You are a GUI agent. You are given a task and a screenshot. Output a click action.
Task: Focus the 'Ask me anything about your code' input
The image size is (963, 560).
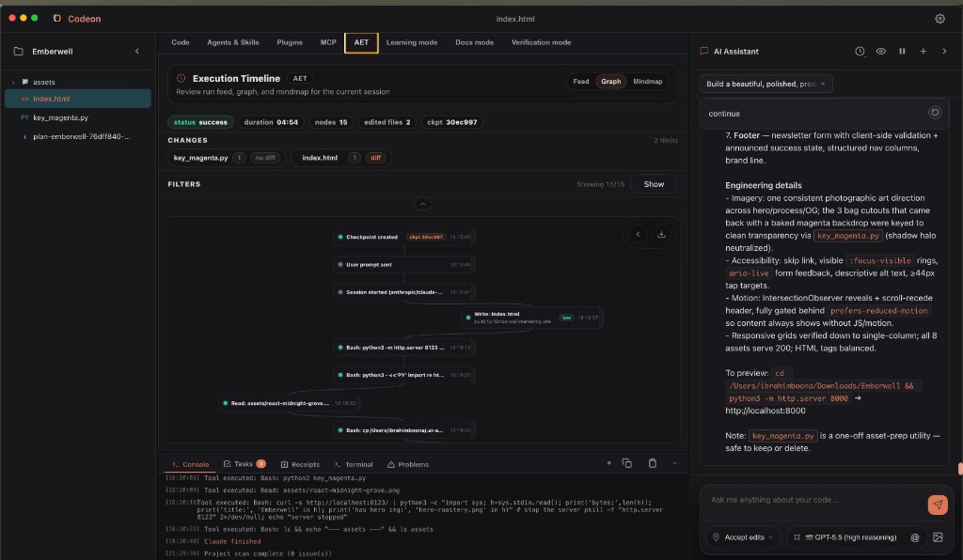(x=815, y=500)
